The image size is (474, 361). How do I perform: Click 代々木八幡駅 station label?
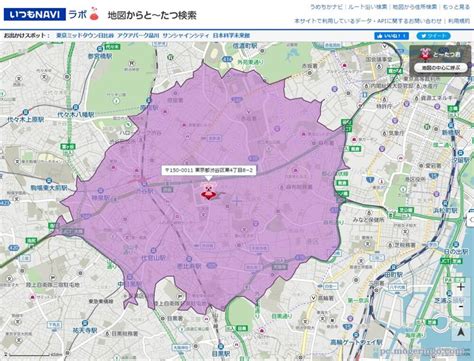tap(76, 114)
